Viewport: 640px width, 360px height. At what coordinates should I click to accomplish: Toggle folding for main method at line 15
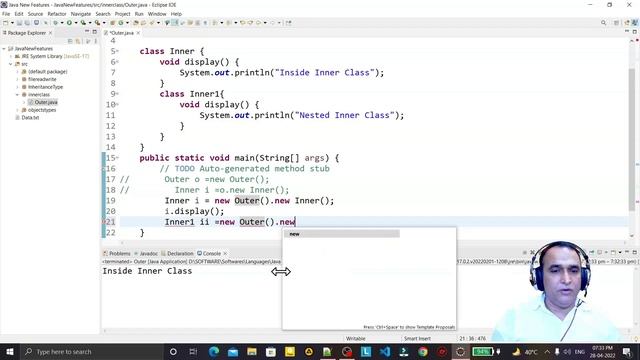[118, 158]
